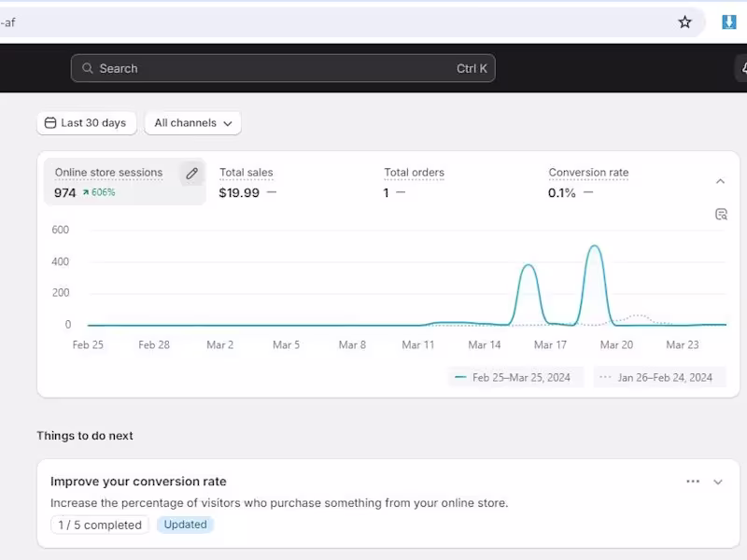Select the Total orders metric tab
The image size is (747, 560).
pos(414,182)
